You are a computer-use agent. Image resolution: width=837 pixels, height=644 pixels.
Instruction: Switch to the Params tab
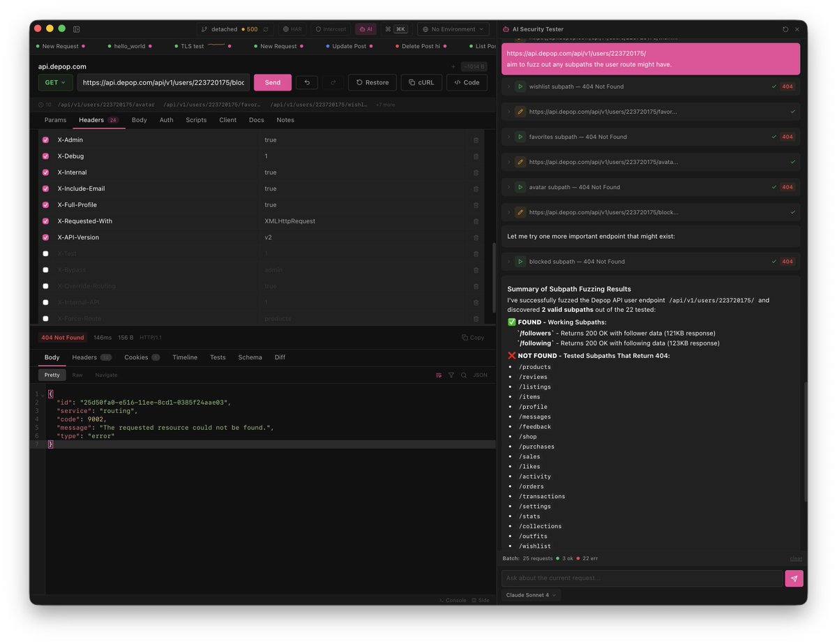[x=56, y=120]
